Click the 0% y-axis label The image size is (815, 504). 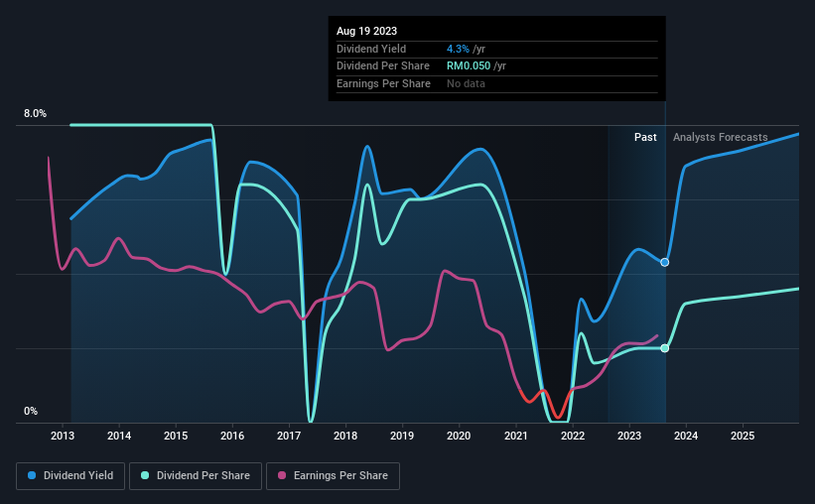[x=31, y=411]
